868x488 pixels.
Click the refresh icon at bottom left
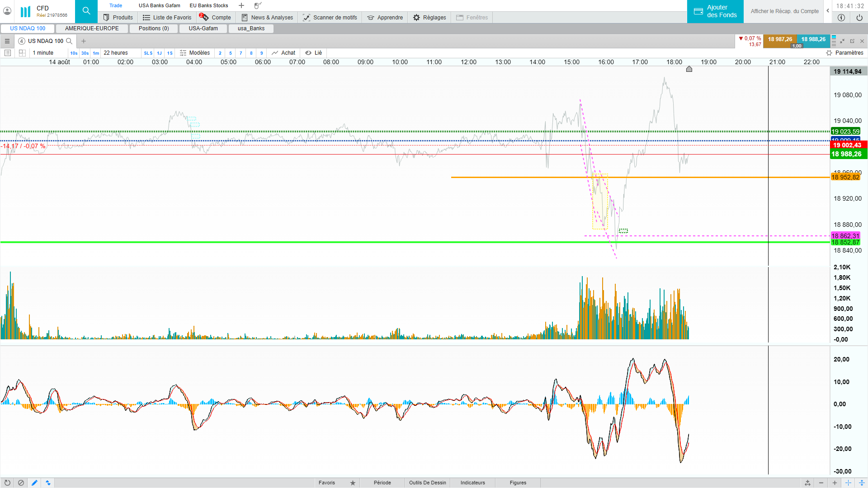pos(7,483)
